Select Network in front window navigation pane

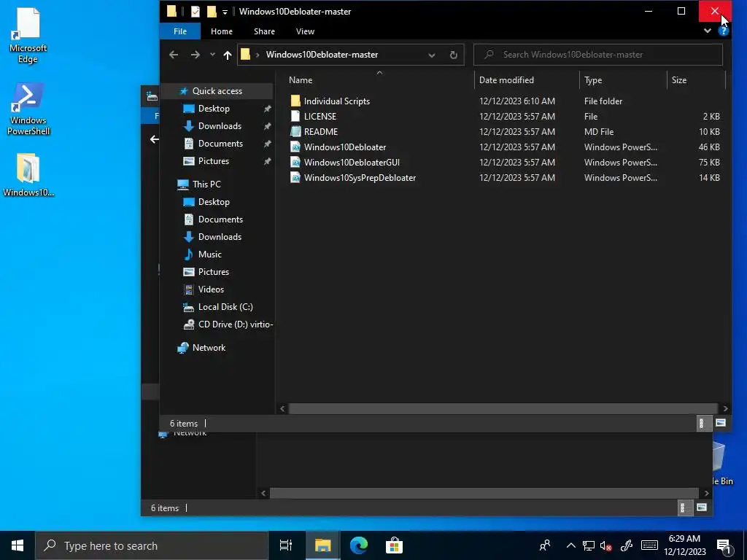point(209,348)
